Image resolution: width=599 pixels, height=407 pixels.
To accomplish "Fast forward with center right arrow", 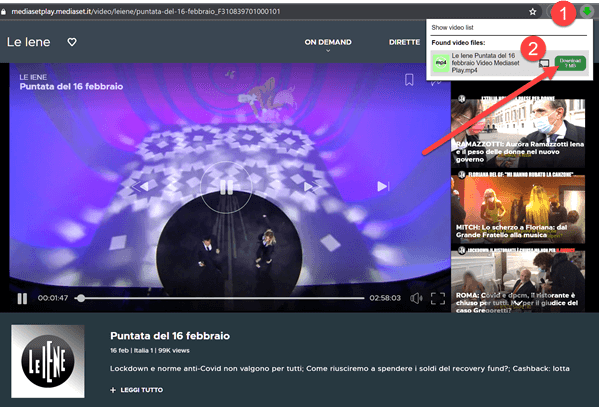I will 311,186.
